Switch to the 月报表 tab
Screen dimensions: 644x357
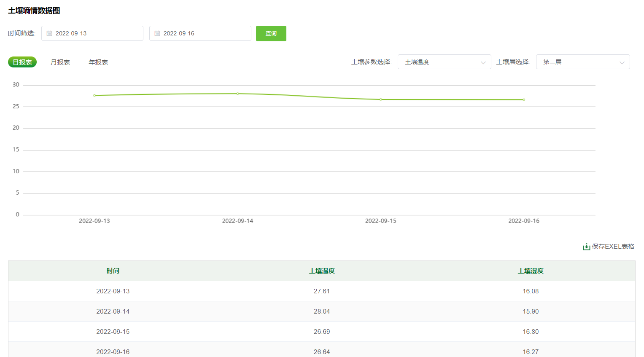tap(60, 62)
